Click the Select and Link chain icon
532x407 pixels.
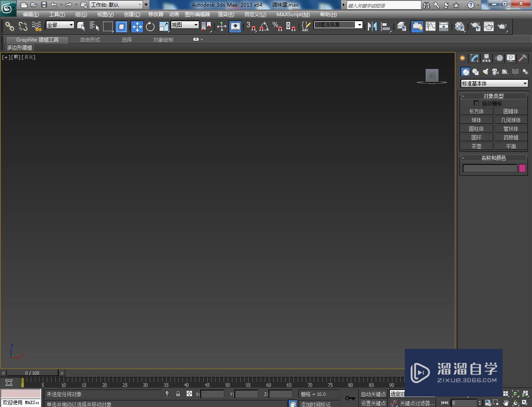[10, 27]
